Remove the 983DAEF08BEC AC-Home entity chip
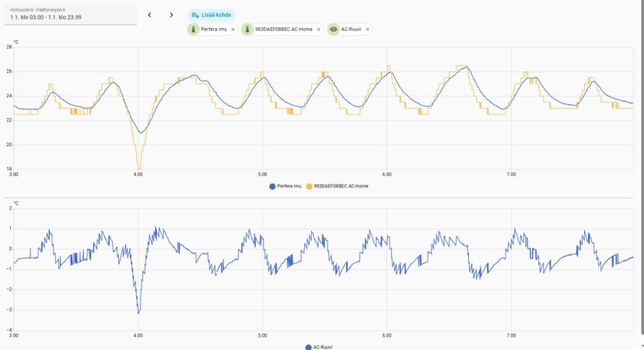 pos(319,30)
